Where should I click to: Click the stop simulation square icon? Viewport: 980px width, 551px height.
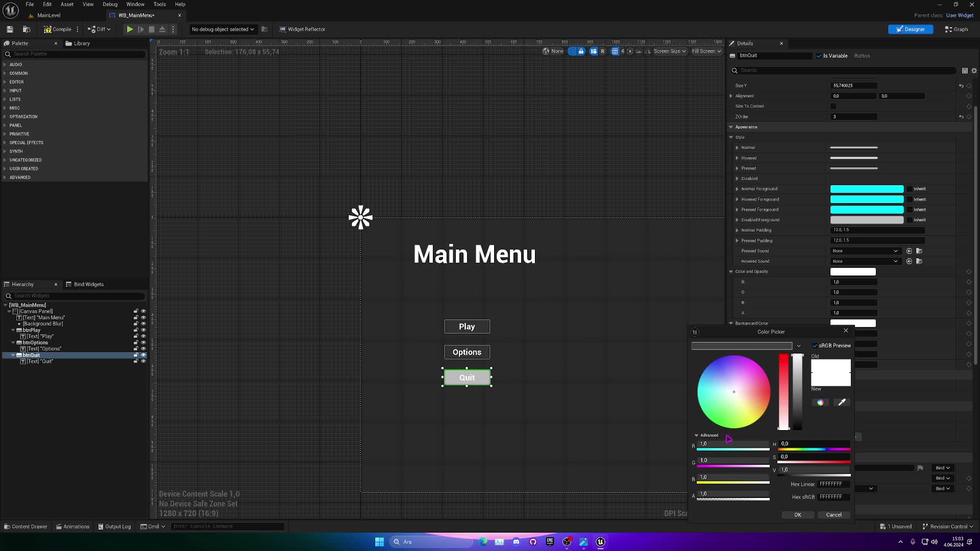tap(152, 29)
